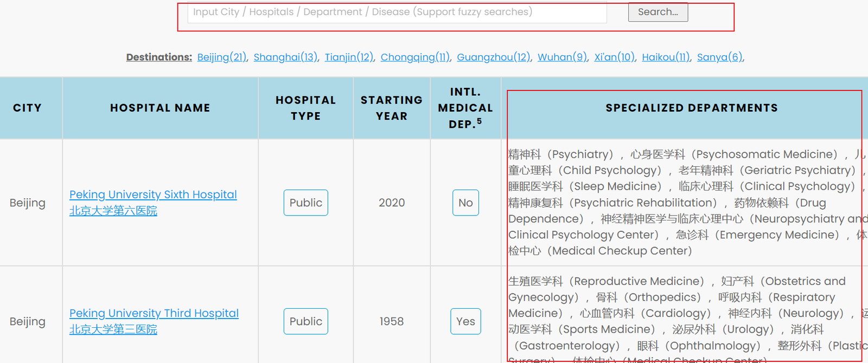The width and height of the screenshot is (868, 363).
Task: Click the Yes badge in Third Hospital row
Action: (x=465, y=321)
